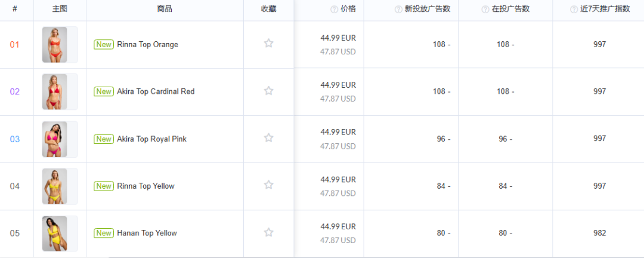Image resolution: width=644 pixels, height=258 pixels.
Task: Toggle favorite star for Akira Top Royal Pink
Action: (x=268, y=138)
